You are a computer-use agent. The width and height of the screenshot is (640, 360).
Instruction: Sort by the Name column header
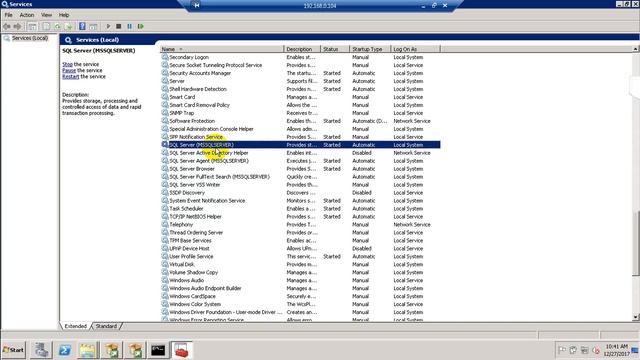[x=222, y=49]
